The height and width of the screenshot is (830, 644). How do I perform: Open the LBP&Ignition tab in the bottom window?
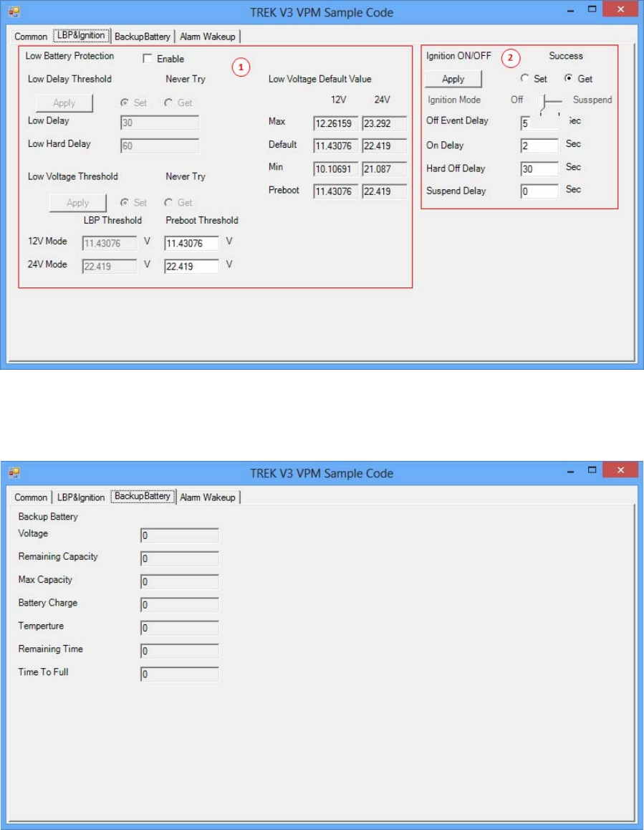click(x=81, y=497)
